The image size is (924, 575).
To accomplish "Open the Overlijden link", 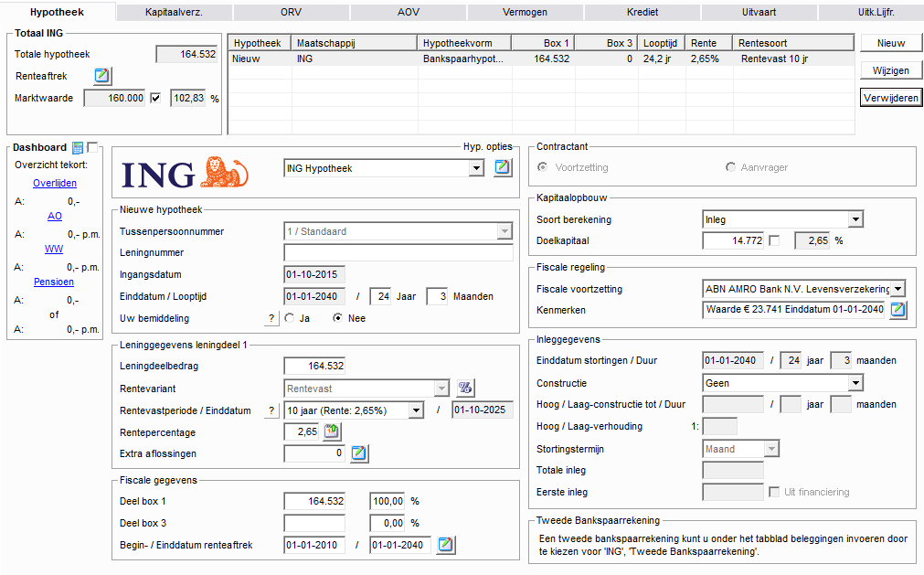I will click(x=55, y=183).
